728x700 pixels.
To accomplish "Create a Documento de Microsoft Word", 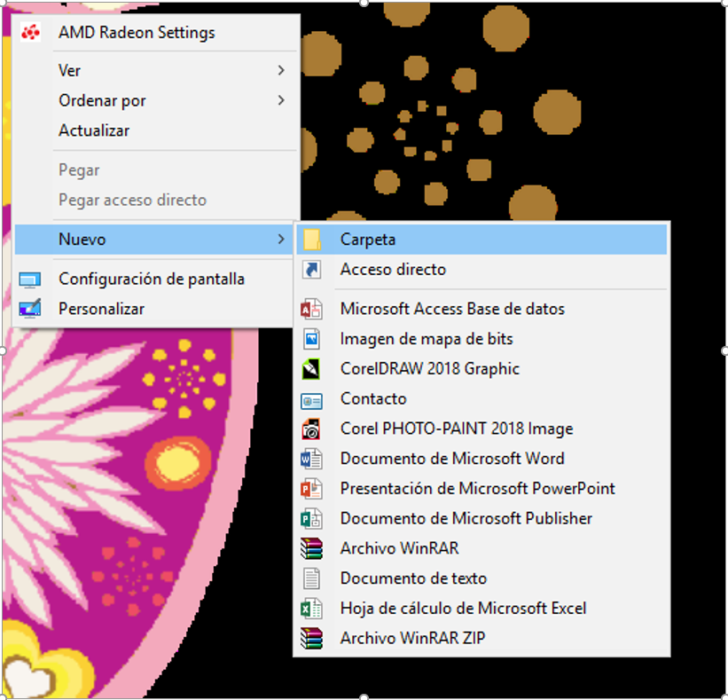I will (481, 459).
